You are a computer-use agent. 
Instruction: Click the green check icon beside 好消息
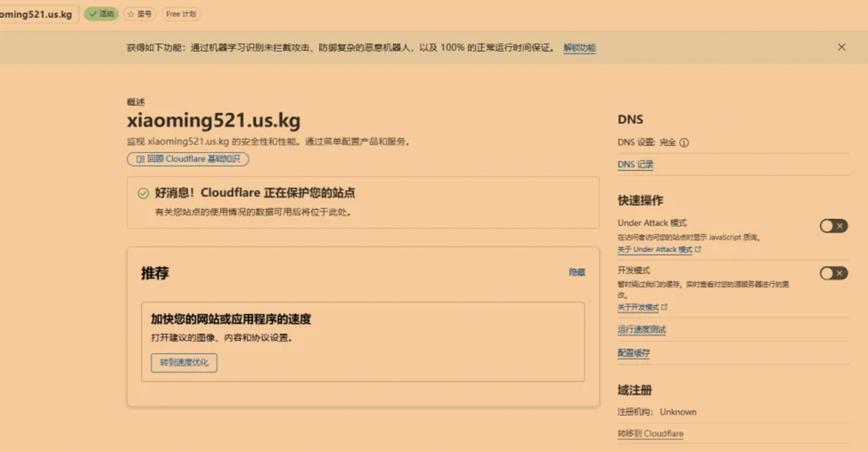(x=143, y=193)
